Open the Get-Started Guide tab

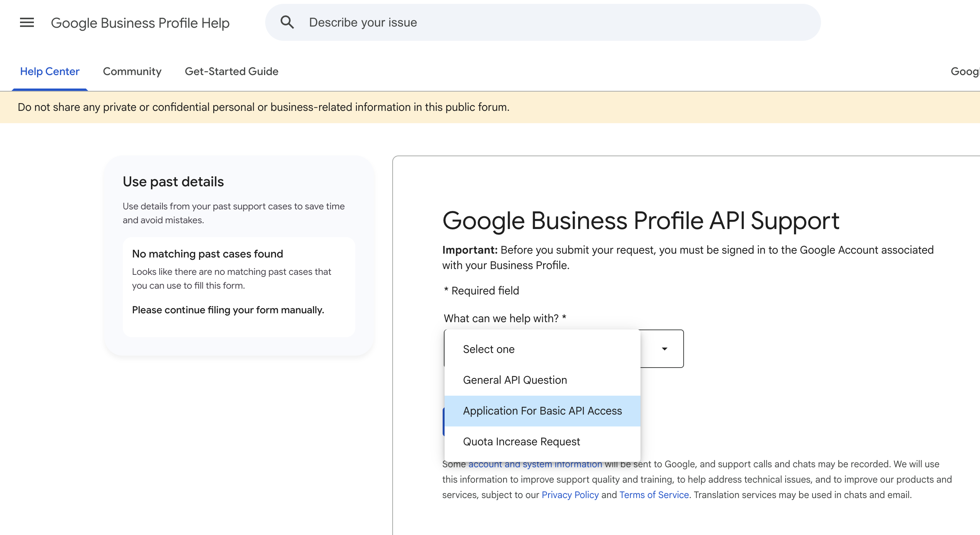click(231, 71)
